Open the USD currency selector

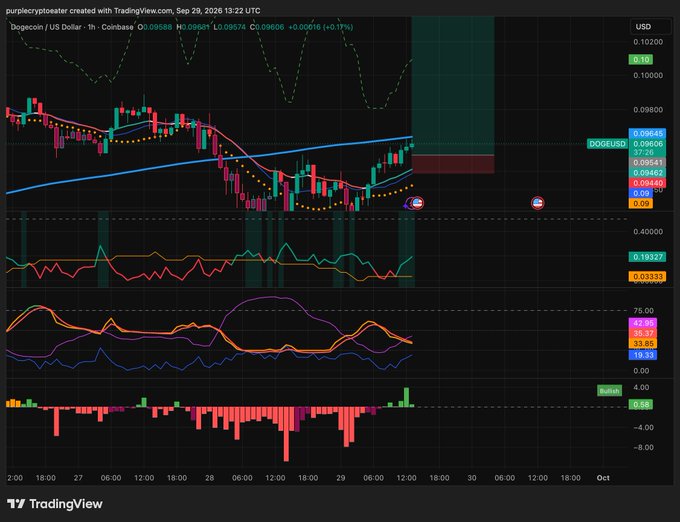[650, 27]
